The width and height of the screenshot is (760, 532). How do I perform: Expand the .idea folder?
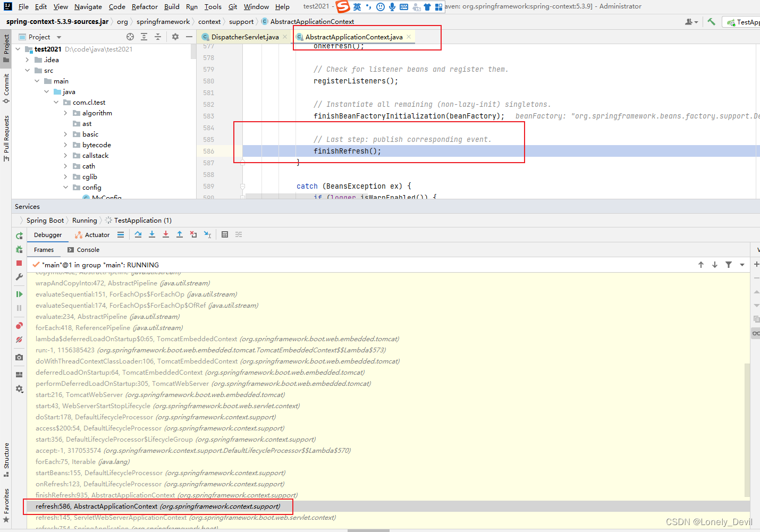coord(28,60)
